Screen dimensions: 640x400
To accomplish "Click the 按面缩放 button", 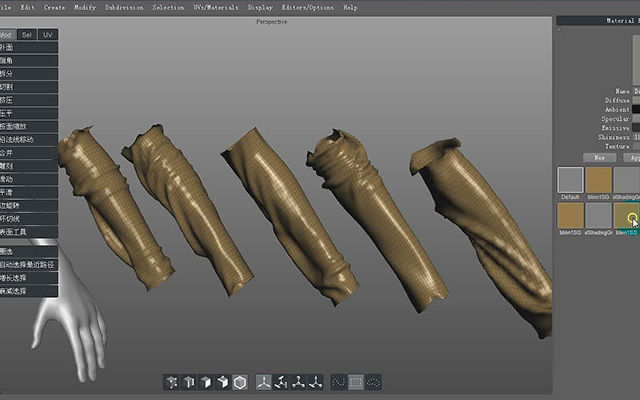I will pos(29,126).
